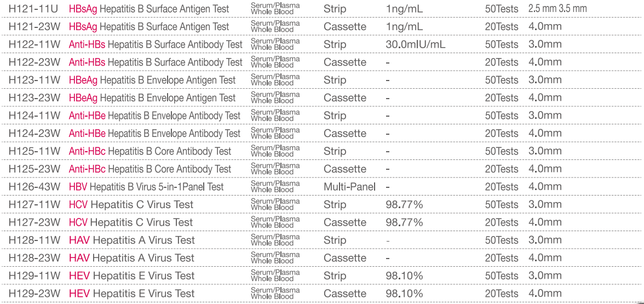Screen dimensions: 644x304
Task: Select product code H127-23W
Action: pyautogui.click(x=34, y=222)
